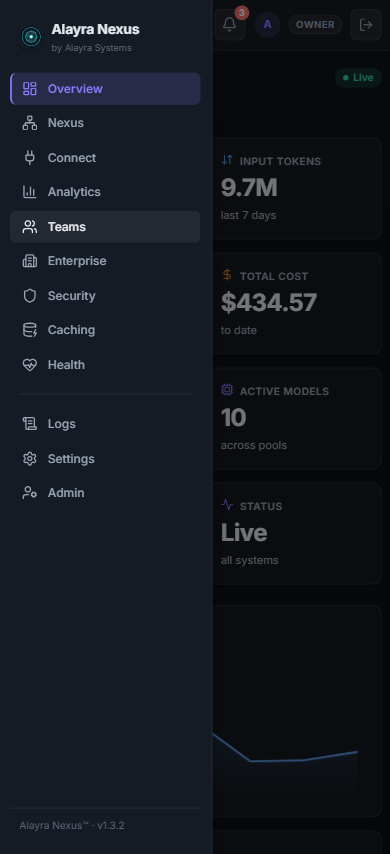Select the Total Cost card
The width and height of the screenshot is (390, 854).
[297, 303]
